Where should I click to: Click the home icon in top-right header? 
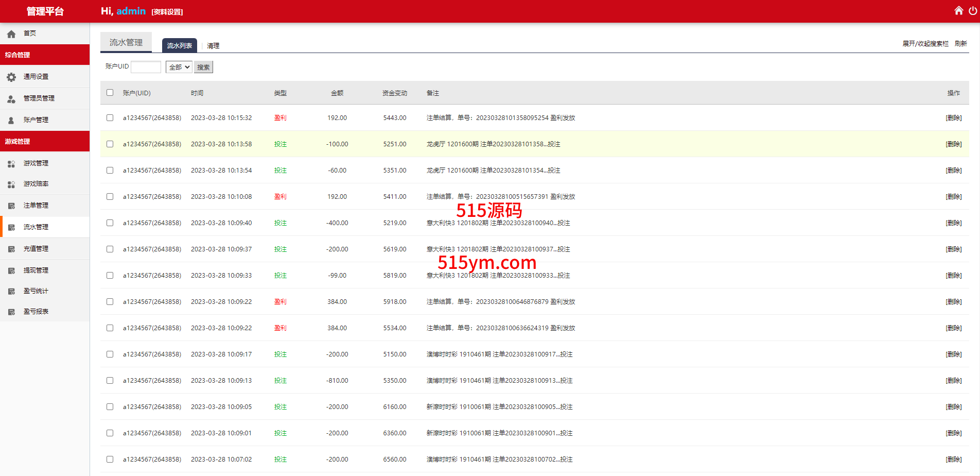pos(958,11)
